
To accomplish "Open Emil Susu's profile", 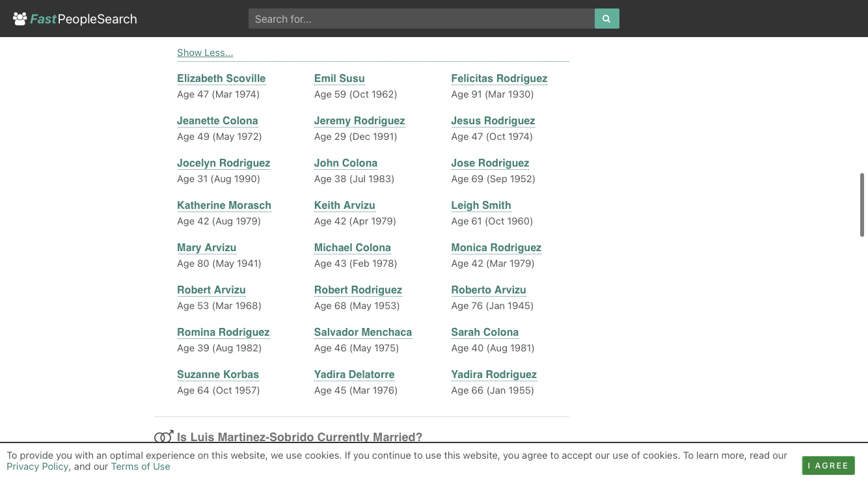I will click(339, 78).
